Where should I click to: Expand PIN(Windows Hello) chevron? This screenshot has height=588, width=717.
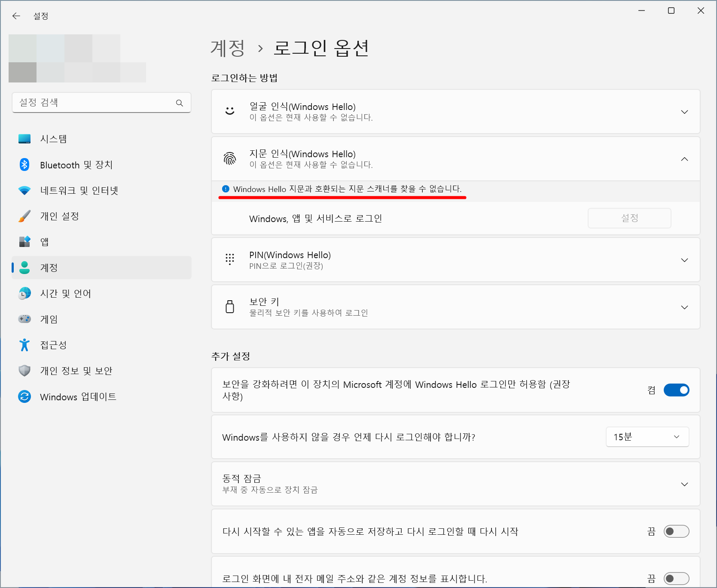click(684, 260)
